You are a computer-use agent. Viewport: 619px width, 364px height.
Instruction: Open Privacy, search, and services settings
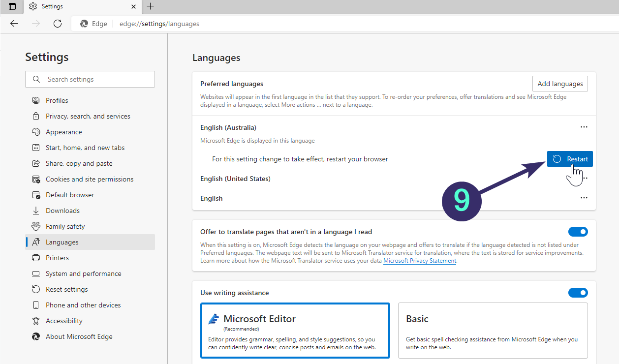click(x=88, y=116)
